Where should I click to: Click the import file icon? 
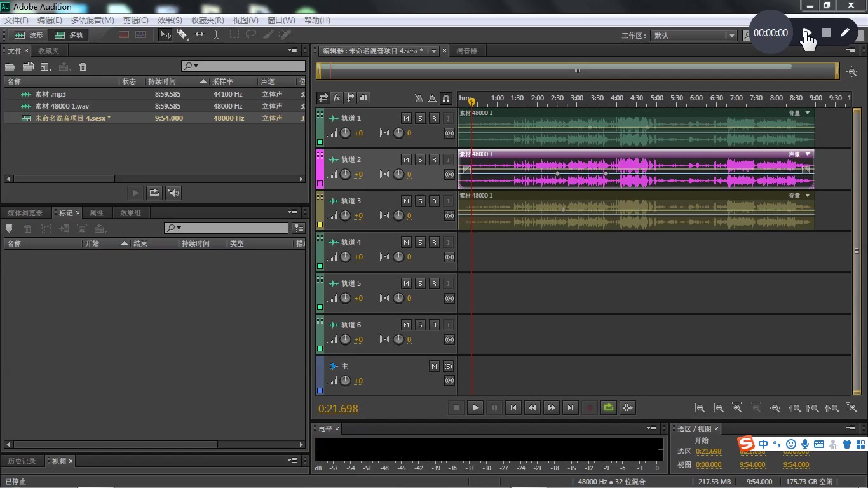tap(28, 67)
